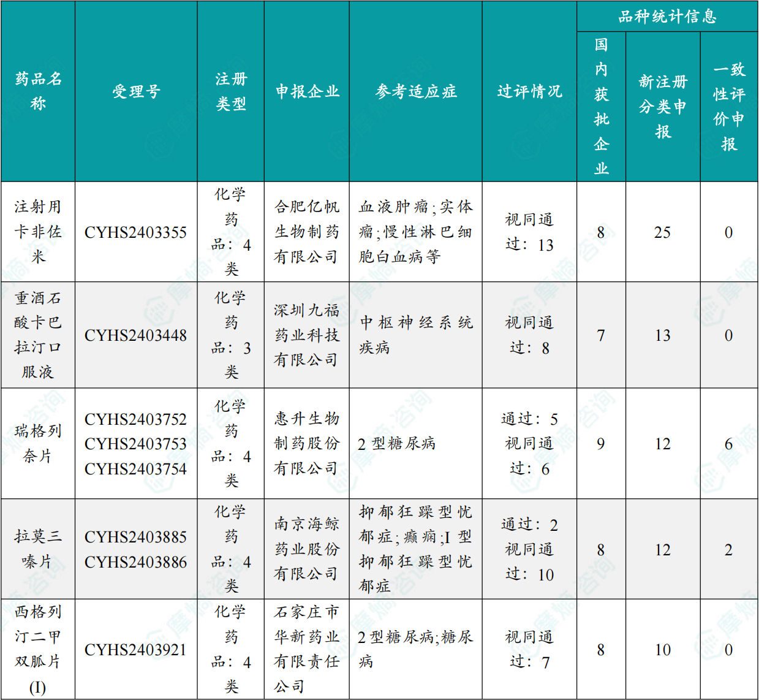Click the indication 中枢神经系统疾病
This screenshot has width=759, height=700.
[x=416, y=335]
